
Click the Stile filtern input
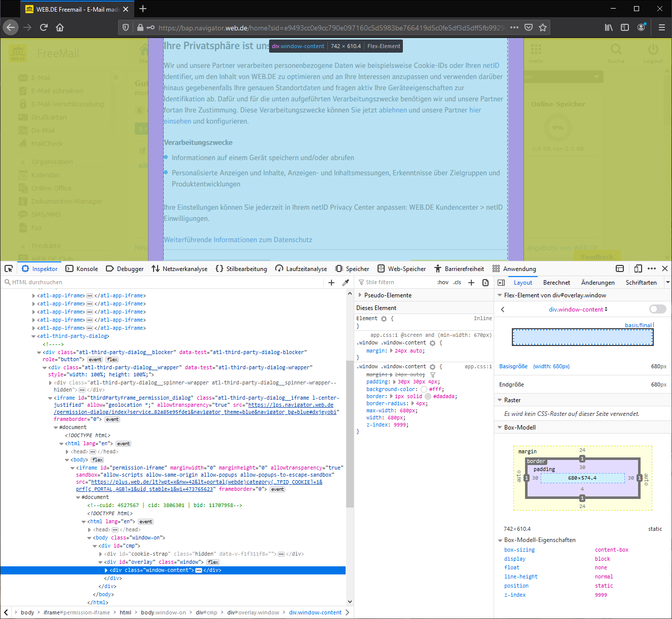pos(395,282)
